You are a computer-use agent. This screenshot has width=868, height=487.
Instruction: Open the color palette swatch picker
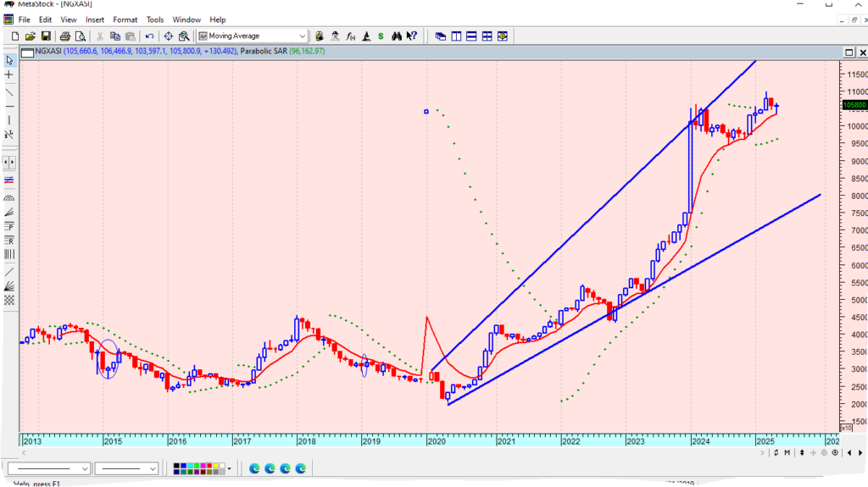[x=229, y=468]
